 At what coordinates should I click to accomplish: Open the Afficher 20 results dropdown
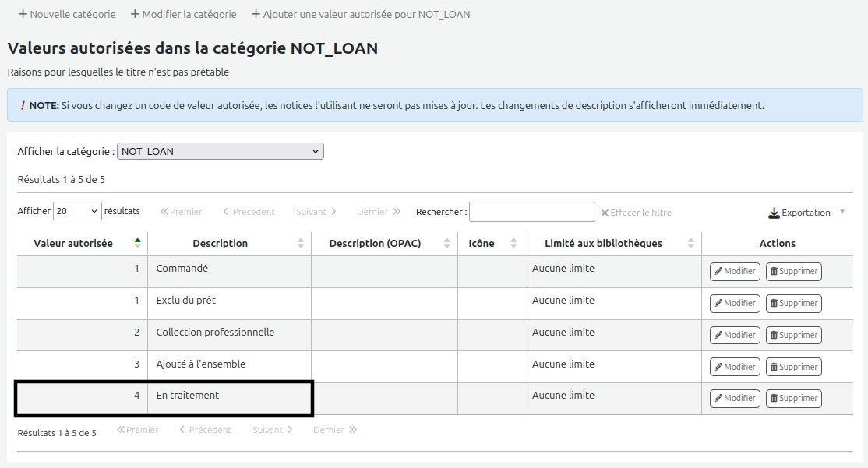pos(77,211)
